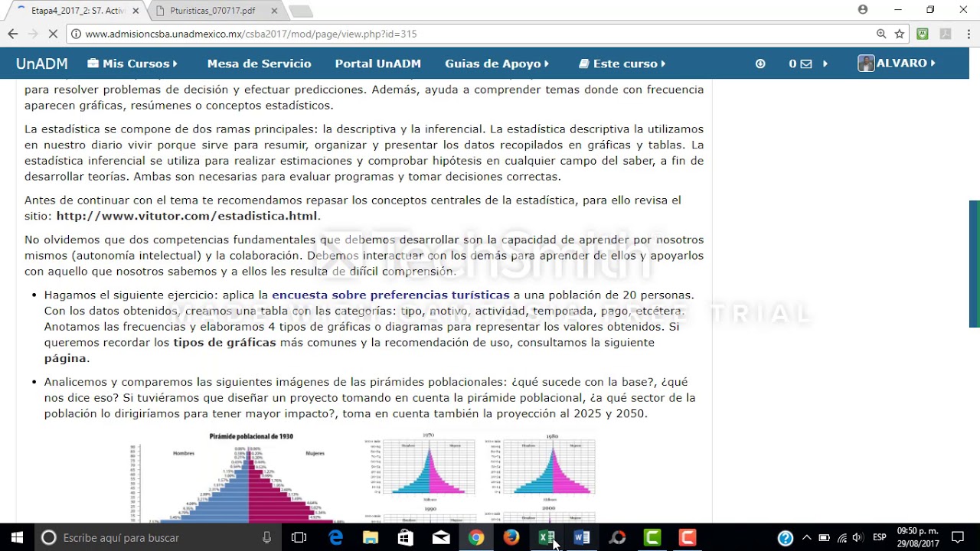Open Portal UnADM link in navbar

pyautogui.click(x=377, y=64)
